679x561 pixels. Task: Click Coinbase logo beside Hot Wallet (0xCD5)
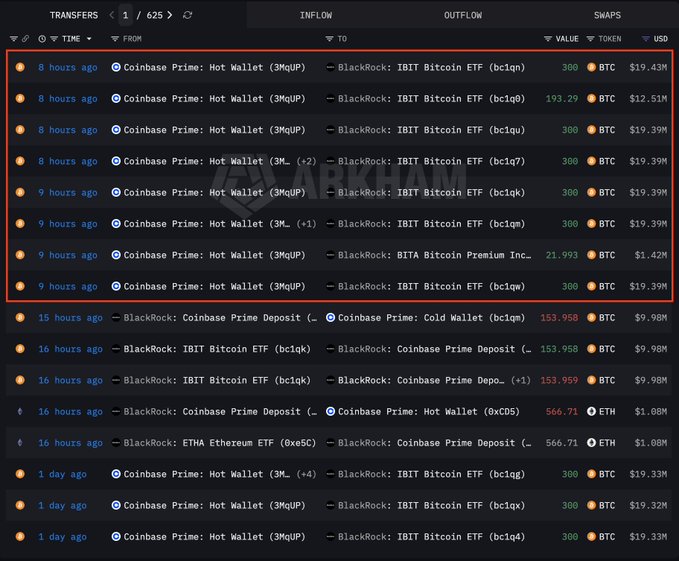click(330, 411)
